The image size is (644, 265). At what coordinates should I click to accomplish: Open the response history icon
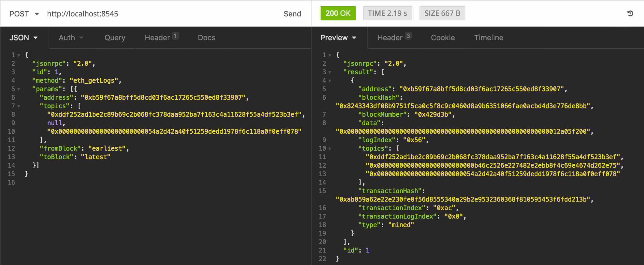(x=630, y=13)
